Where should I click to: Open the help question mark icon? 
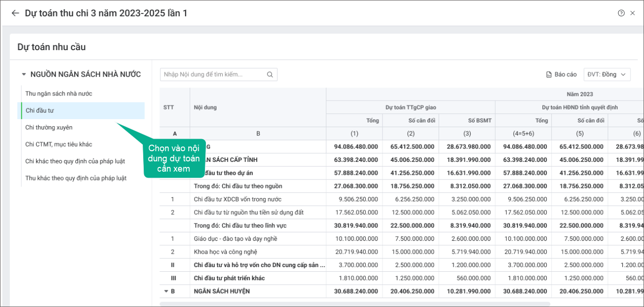tap(621, 13)
